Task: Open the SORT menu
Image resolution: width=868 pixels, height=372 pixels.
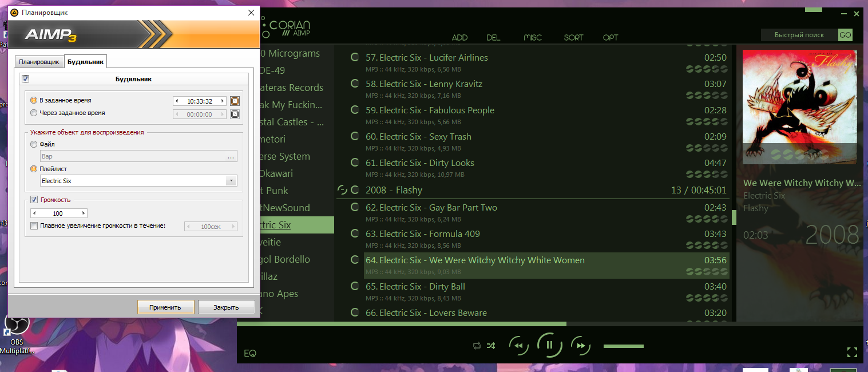Action: (x=573, y=38)
